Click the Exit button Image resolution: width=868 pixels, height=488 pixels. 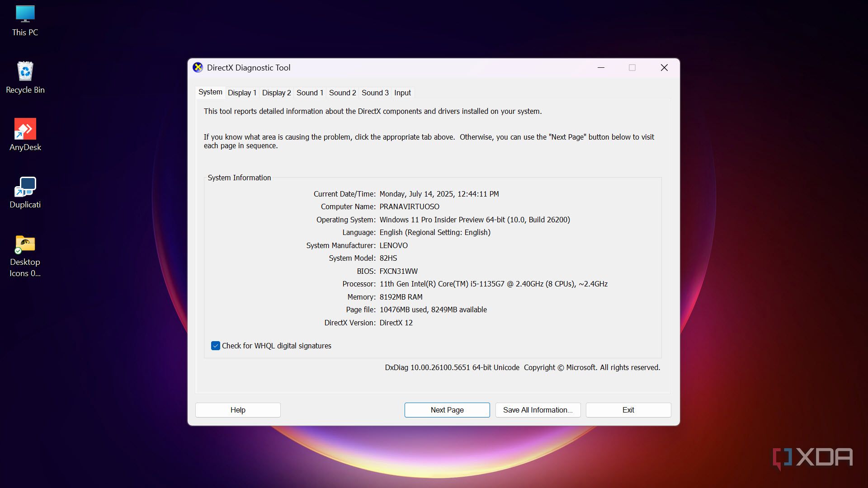(628, 410)
